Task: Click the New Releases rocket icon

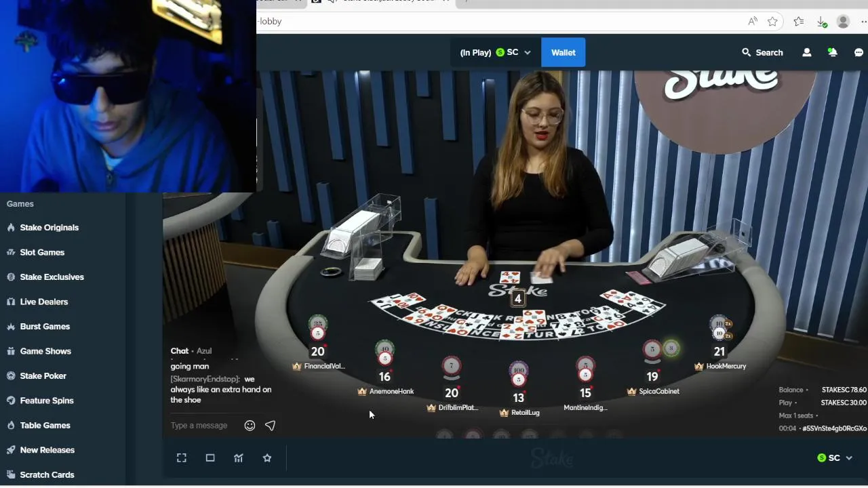Action: point(11,450)
